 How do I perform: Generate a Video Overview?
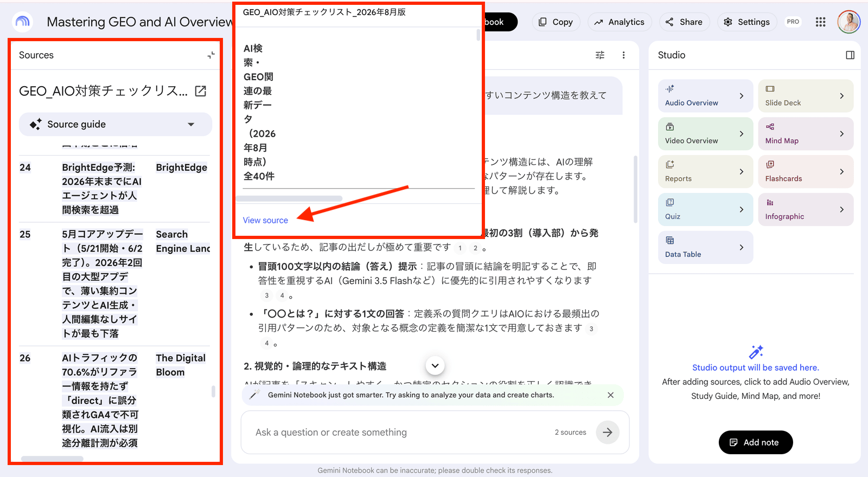[705, 134]
